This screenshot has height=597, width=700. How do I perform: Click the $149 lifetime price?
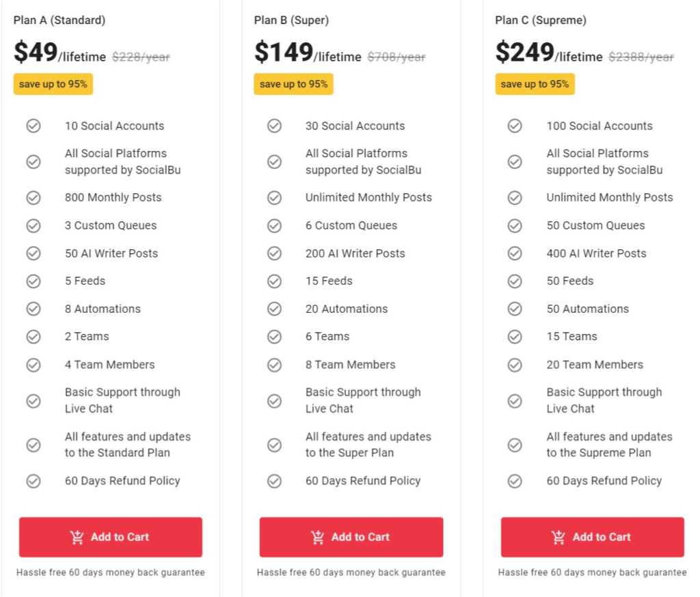pyautogui.click(x=308, y=52)
